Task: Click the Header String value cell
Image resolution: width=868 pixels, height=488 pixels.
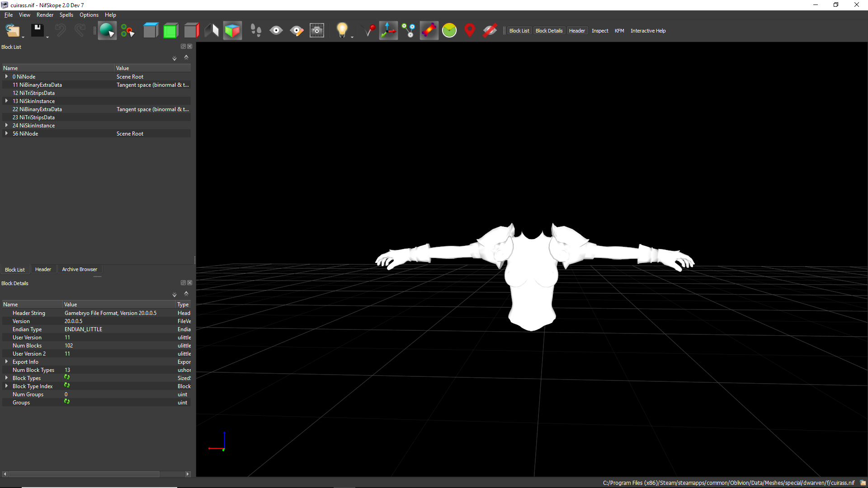Action: tap(119, 313)
